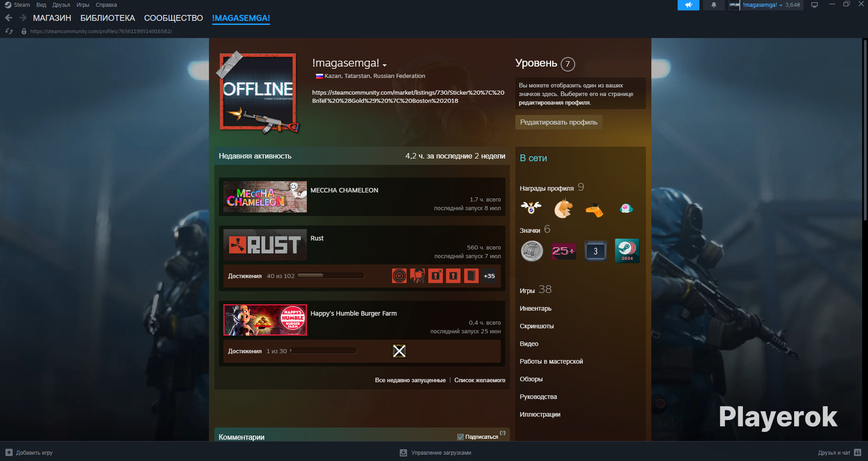Click the downloads management icon
Image resolution: width=868 pixels, height=461 pixels.
(x=403, y=453)
